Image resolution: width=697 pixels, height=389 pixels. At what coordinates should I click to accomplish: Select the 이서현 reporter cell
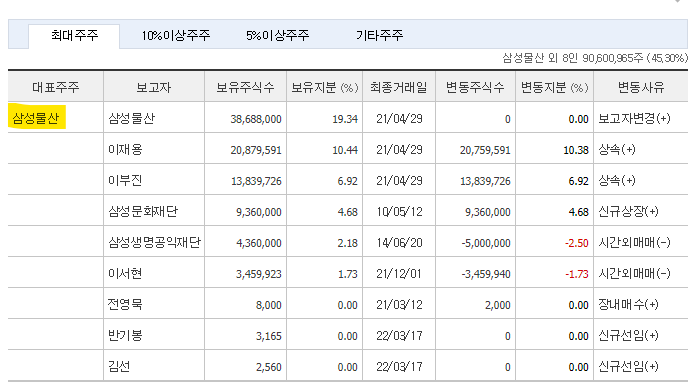coord(125,273)
